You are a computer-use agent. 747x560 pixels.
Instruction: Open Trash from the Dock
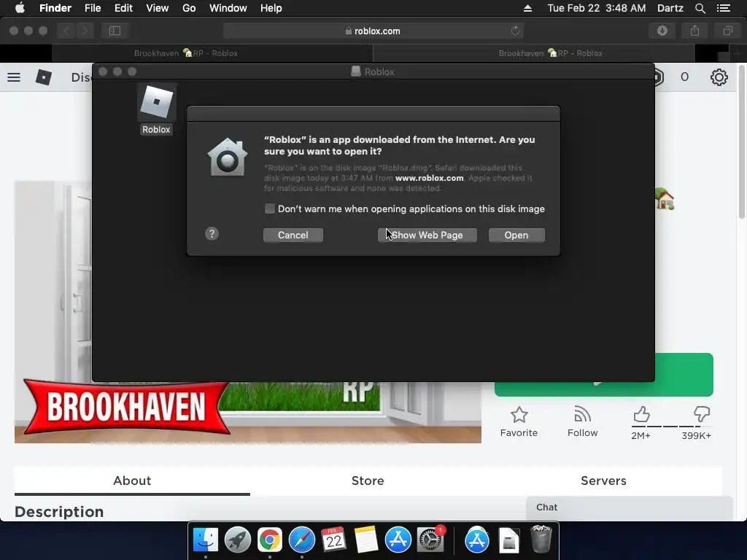tap(541, 539)
